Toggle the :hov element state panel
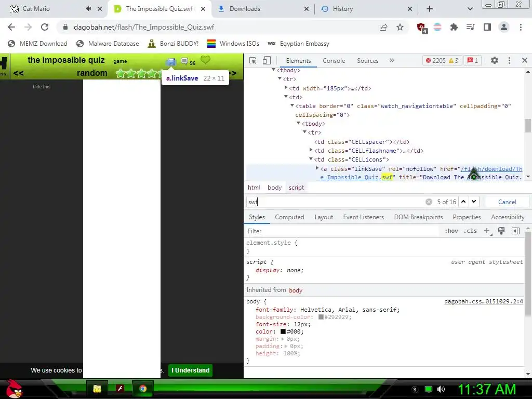This screenshot has height=399, width=532. tap(451, 231)
